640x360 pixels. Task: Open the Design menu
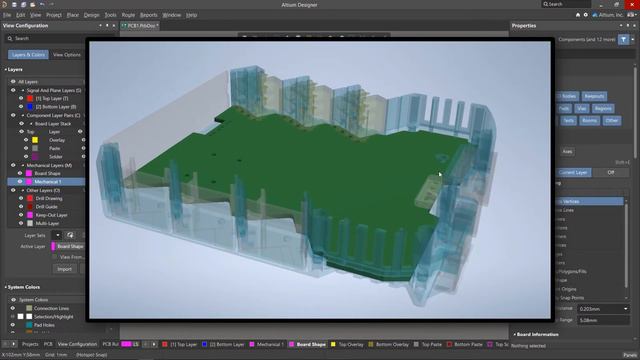91,15
